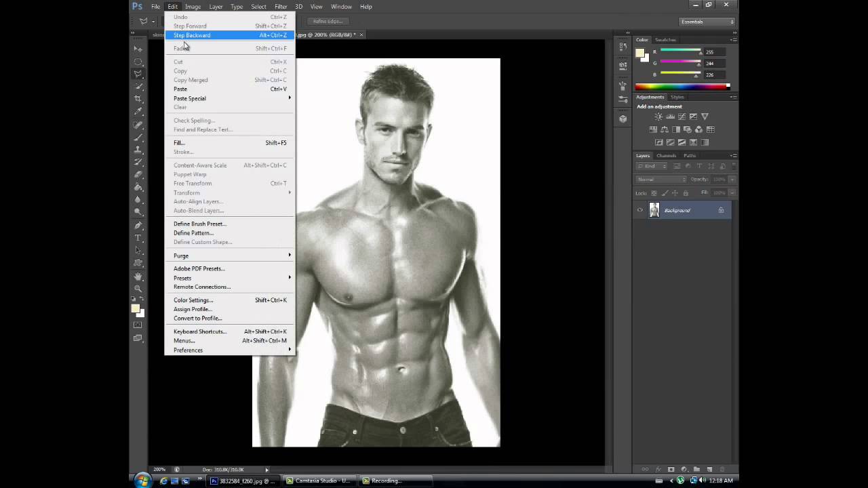Toggle visibility of the Background layer
Viewport: 868px width, 488px height.
[639, 210]
